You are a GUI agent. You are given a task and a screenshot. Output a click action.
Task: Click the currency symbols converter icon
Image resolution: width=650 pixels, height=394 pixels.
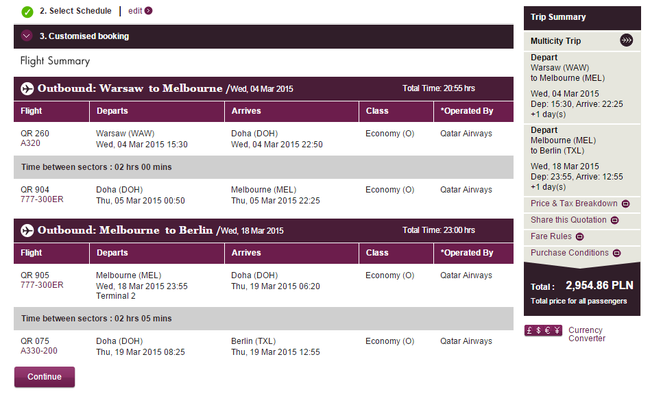tap(543, 331)
